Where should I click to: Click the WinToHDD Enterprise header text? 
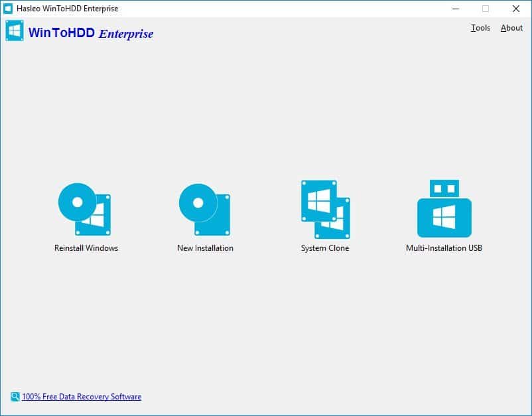coord(91,33)
